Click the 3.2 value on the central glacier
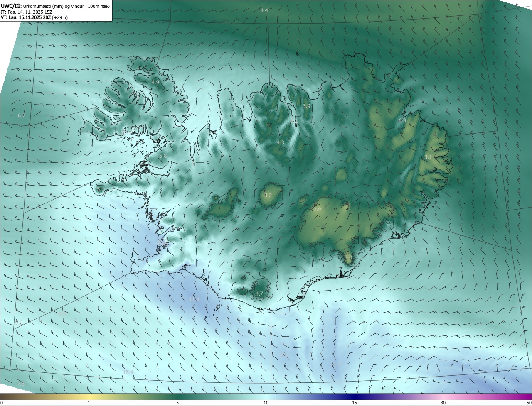Image resolution: width=532 pixels, height=406 pixels. 268,196
